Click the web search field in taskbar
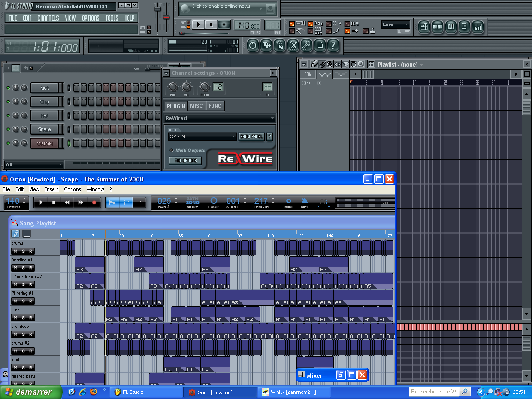 (435, 392)
